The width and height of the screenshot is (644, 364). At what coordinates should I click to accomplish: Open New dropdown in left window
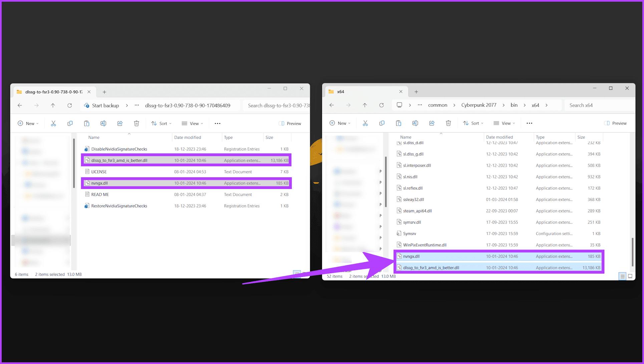28,124
